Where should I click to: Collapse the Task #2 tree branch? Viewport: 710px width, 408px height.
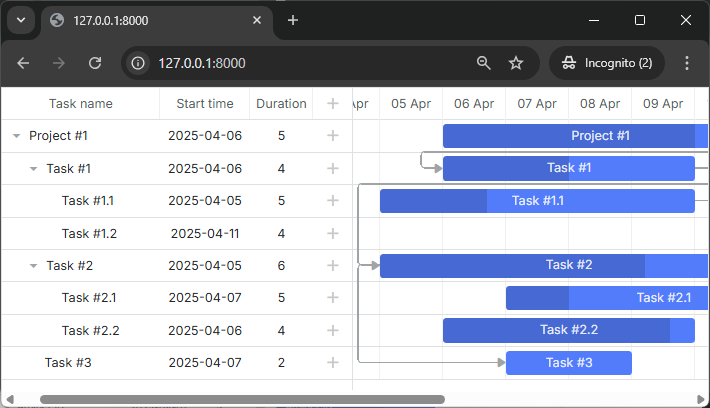click(33, 266)
